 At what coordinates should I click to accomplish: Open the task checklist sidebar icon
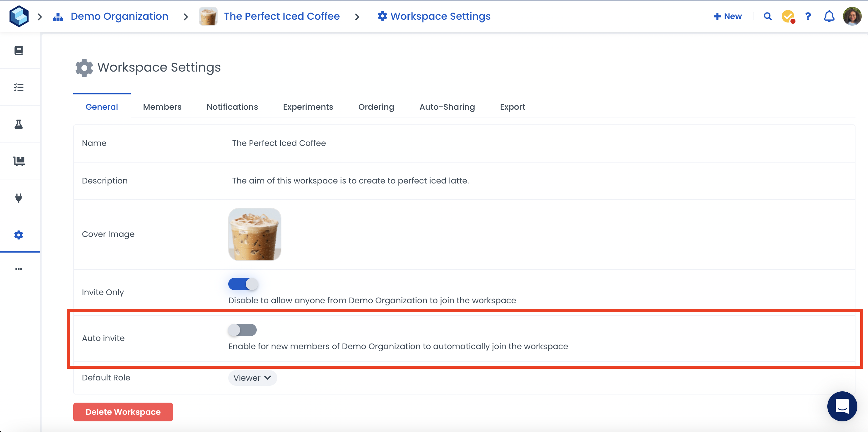click(18, 88)
